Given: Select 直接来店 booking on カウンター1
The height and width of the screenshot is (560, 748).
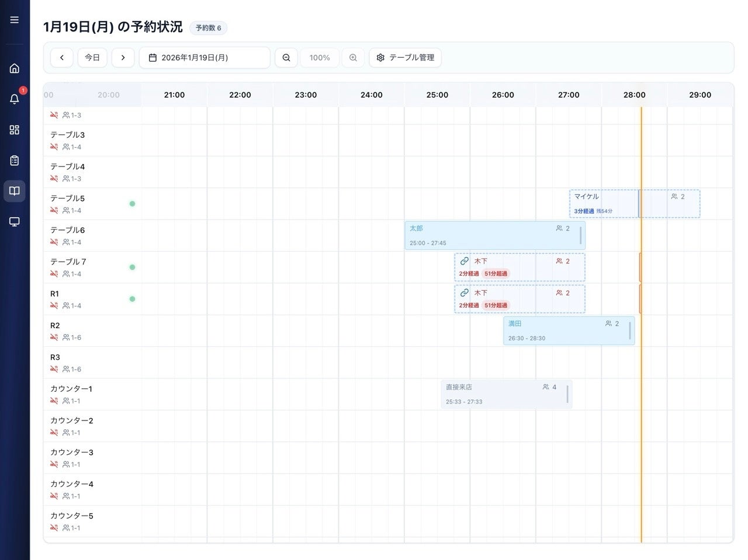Looking at the screenshot, I should coord(506,394).
